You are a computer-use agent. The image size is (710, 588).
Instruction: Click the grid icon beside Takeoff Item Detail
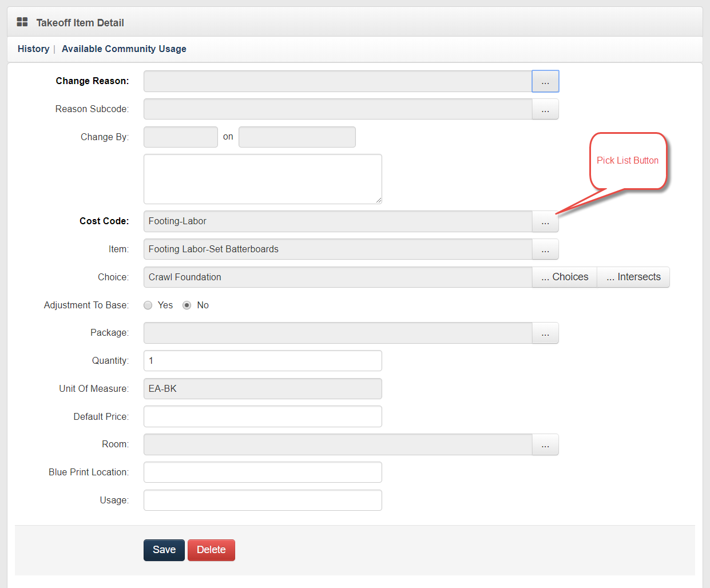click(22, 21)
